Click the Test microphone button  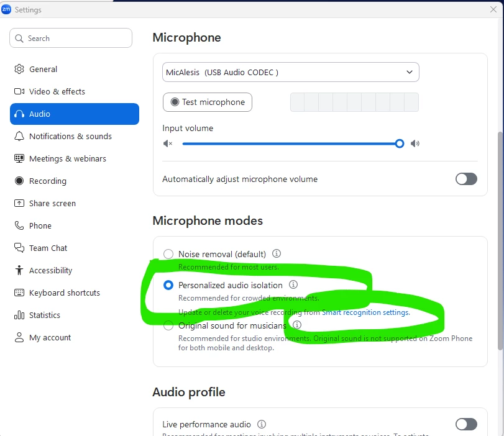tap(208, 102)
